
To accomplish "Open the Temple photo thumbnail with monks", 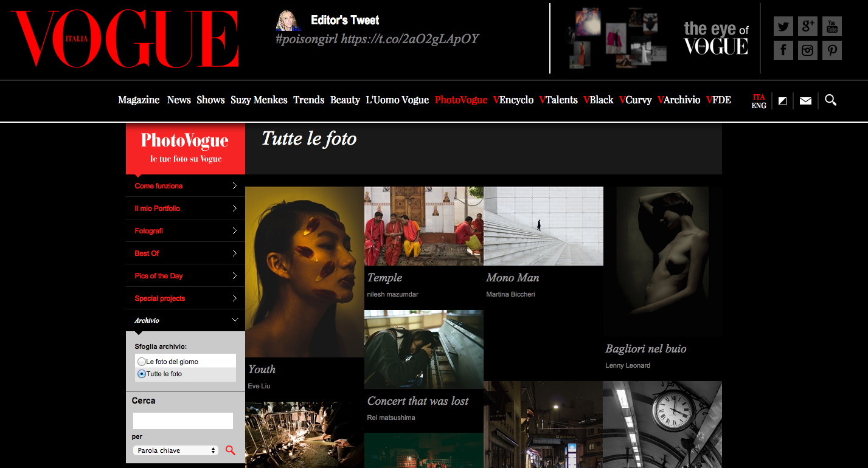I will (x=424, y=226).
